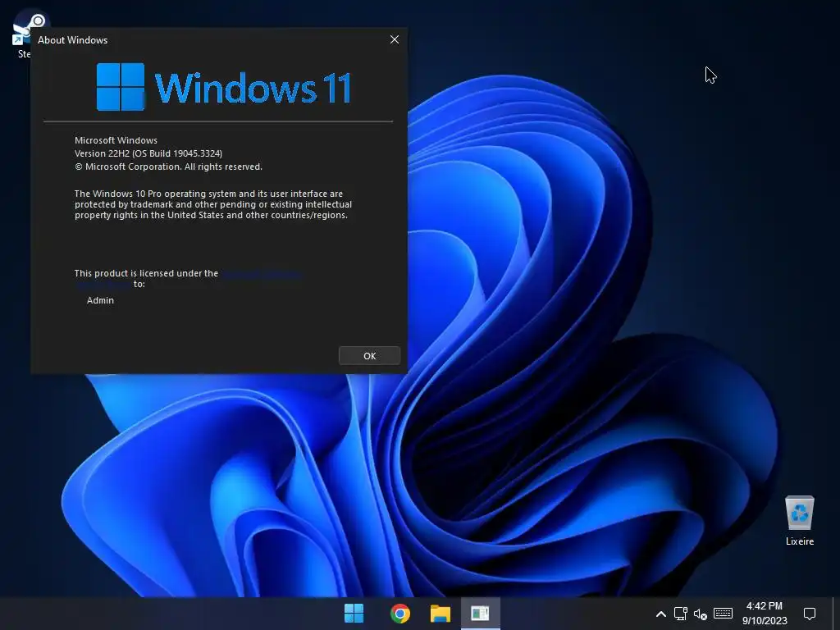
Task: Select the Steam desktop shortcut
Action: pyautogui.click(x=24, y=34)
